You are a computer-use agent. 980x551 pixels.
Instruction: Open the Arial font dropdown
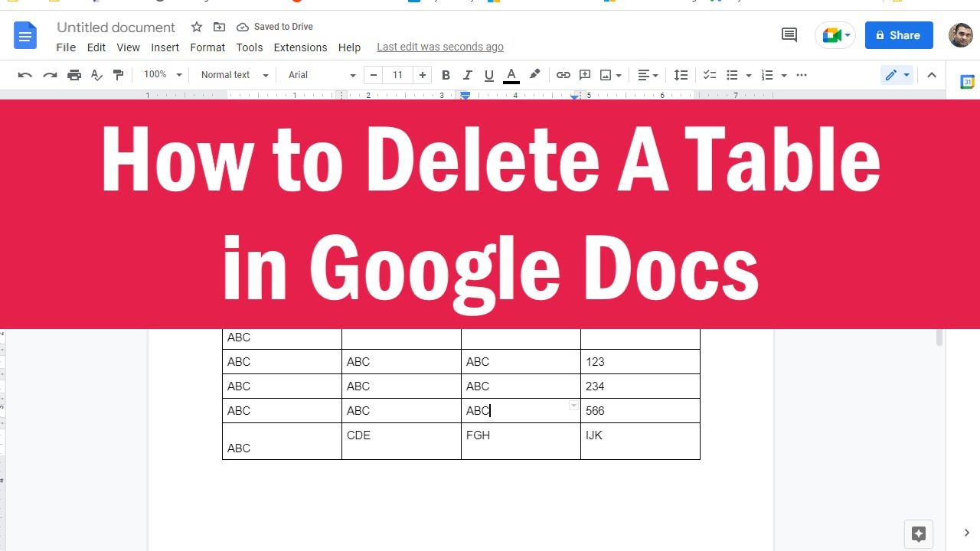322,75
